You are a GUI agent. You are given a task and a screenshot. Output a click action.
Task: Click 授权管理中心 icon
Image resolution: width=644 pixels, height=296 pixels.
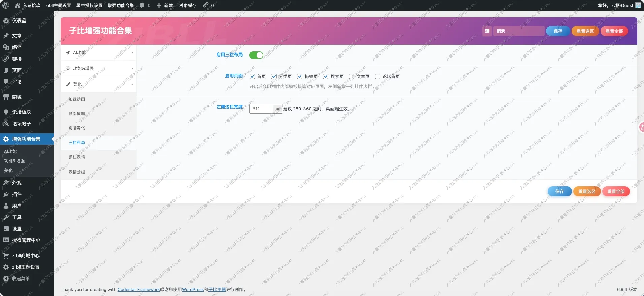(x=6, y=240)
